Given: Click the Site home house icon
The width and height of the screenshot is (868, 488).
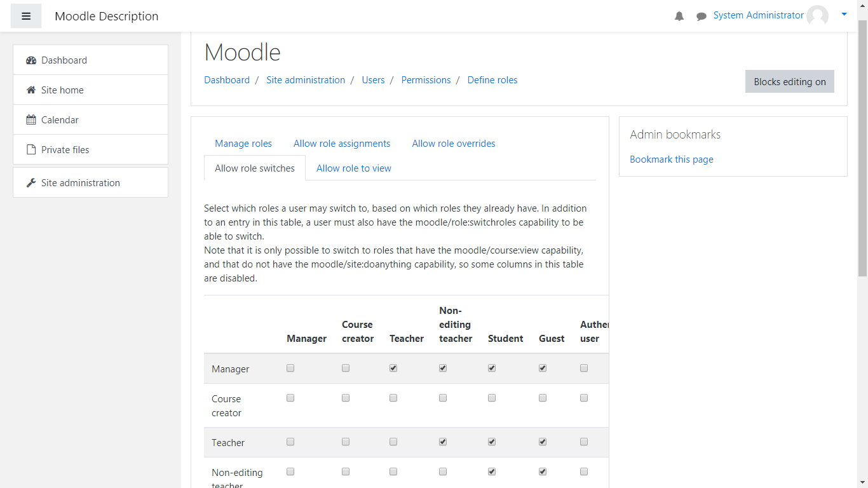Looking at the screenshot, I should click(x=31, y=90).
